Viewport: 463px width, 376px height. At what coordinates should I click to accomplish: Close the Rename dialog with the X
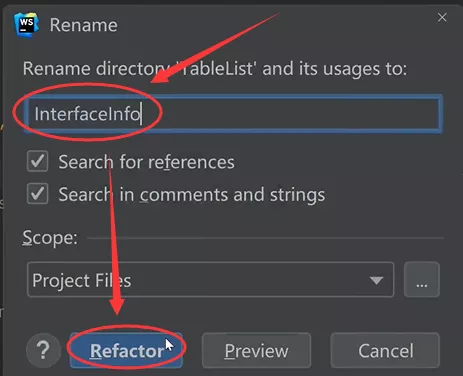coord(442,17)
